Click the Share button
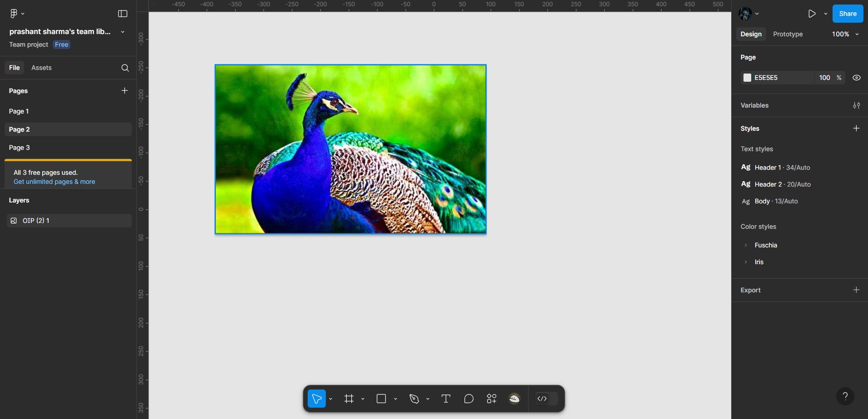This screenshot has height=419, width=868. 848,14
